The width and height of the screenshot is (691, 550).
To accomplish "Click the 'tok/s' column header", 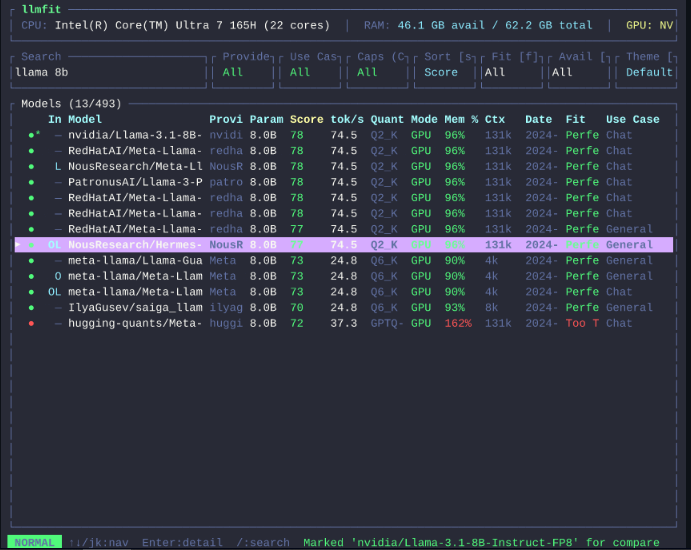I will coord(347,119).
